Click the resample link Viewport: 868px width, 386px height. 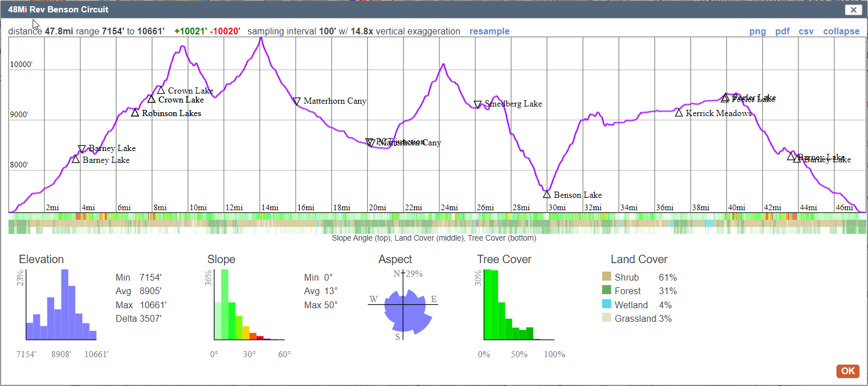pyautogui.click(x=489, y=32)
